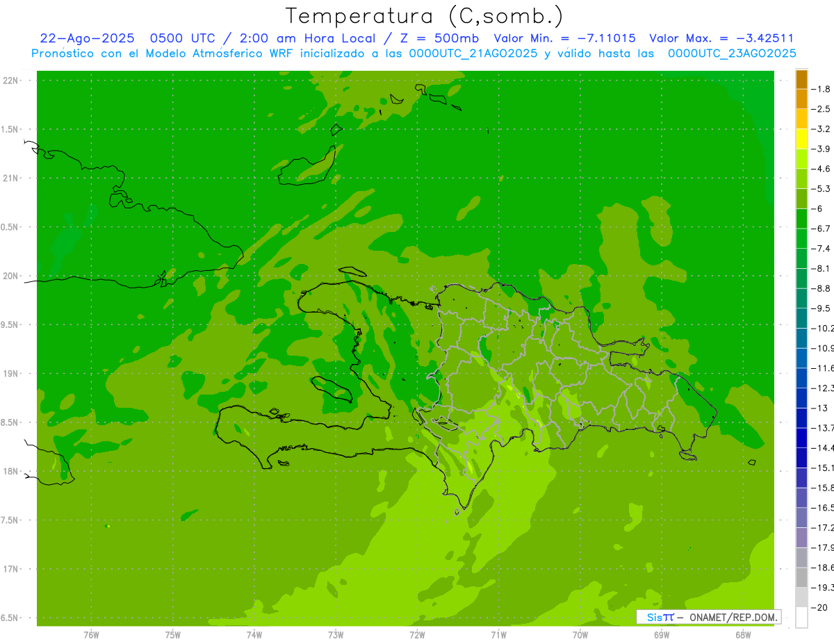Click the '-9.5' colorbar tick label
Viewport: 834px width, 644px height.
point(821,308)
